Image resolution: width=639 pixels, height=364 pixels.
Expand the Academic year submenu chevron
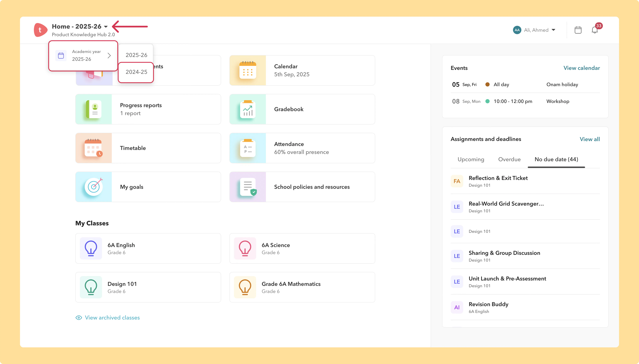(109, 55)
